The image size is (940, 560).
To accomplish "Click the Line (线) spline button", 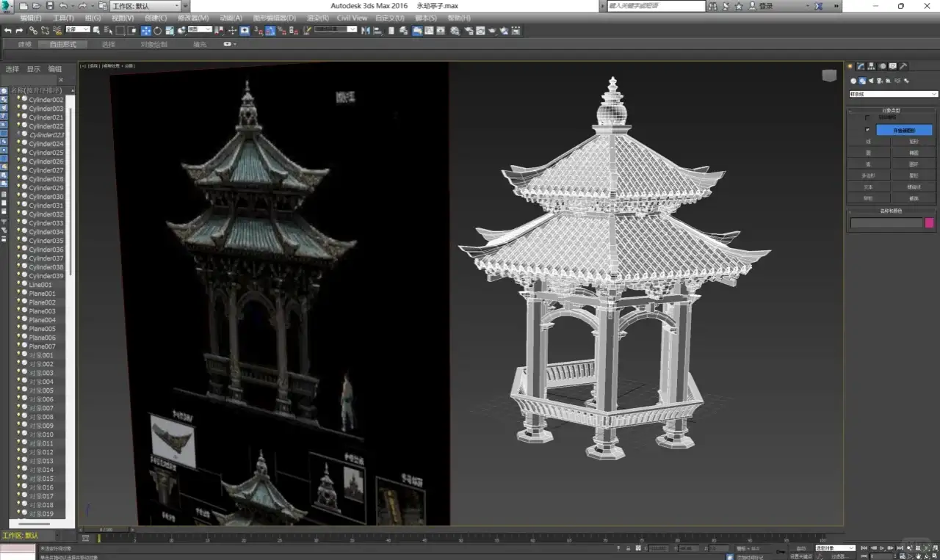I will 868,142.
